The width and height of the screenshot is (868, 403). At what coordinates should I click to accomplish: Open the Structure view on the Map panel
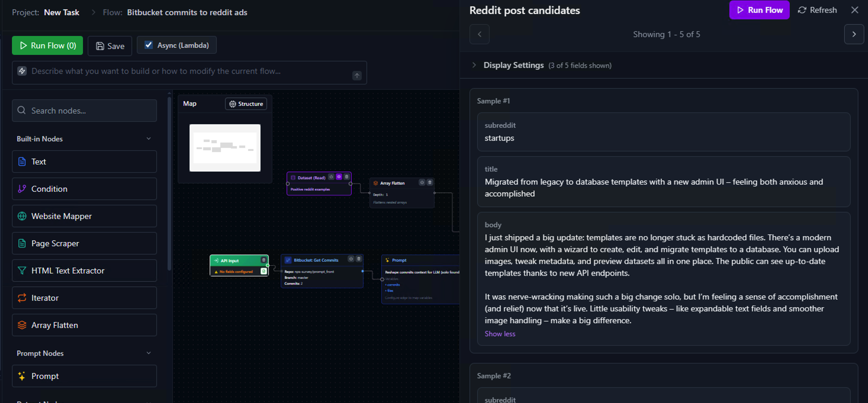pos(246,104)
